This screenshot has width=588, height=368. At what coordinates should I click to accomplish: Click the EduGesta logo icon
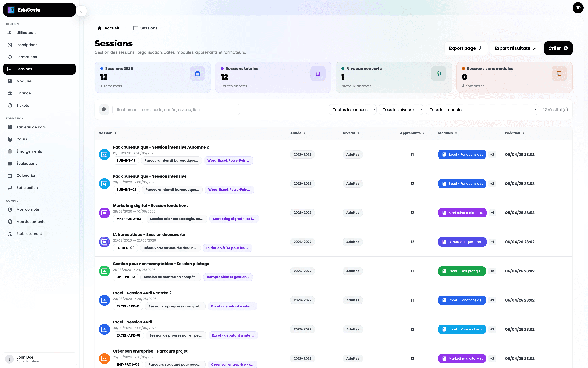[11, 10]
